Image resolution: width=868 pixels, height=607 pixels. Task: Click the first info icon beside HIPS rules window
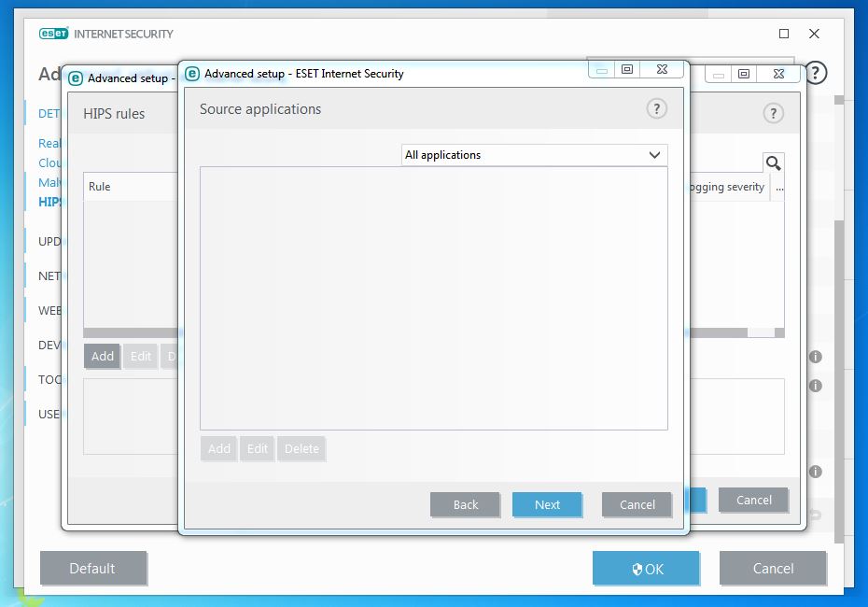(816, 357)
